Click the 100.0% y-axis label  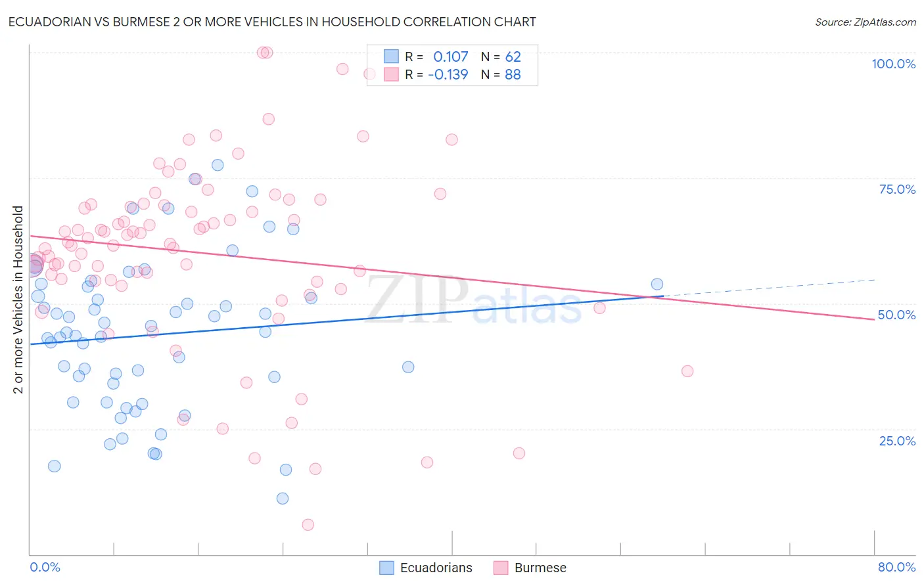[x=894, y=64]
